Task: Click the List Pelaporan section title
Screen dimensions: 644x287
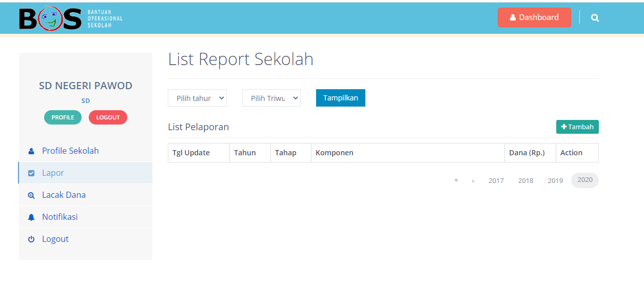Action: pyautogui.click(x=199, y=127)
